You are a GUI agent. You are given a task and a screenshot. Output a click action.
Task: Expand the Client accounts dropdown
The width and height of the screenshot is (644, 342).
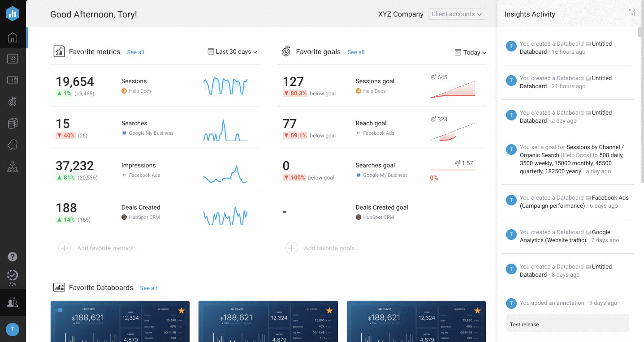(x=457, y=14)
